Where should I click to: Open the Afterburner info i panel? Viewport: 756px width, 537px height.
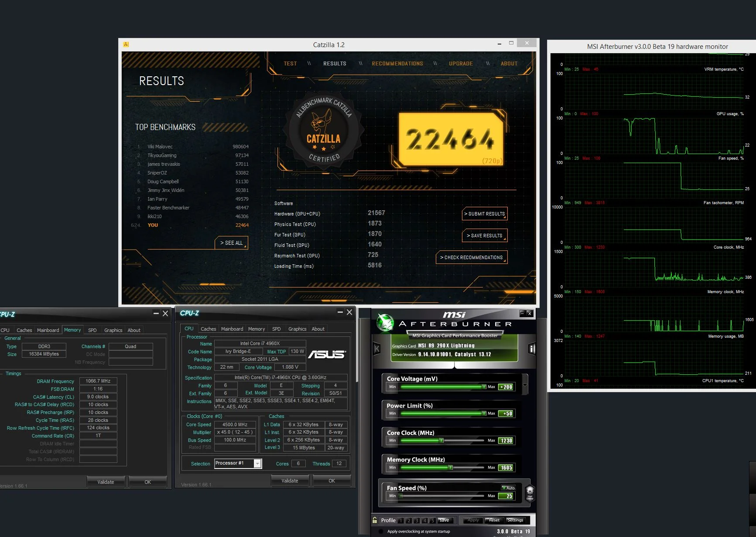(532, 349)
